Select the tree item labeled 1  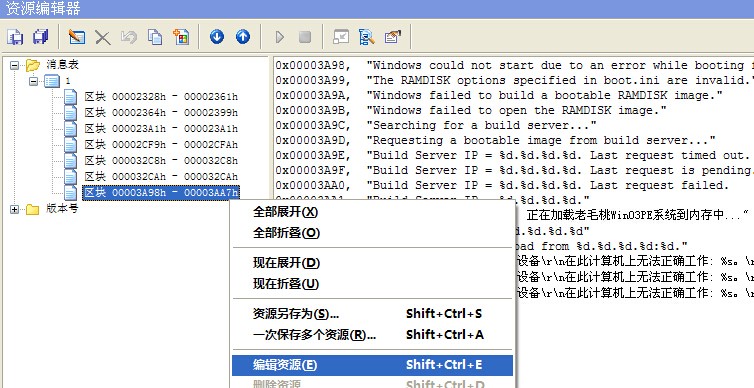click(x=68, y=81)
